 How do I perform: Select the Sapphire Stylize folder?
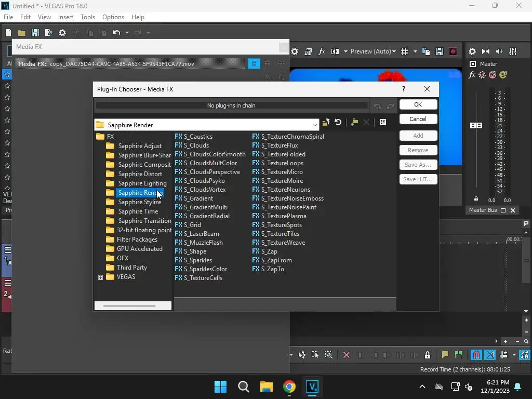pyautogui.click(x=139, y=202)
